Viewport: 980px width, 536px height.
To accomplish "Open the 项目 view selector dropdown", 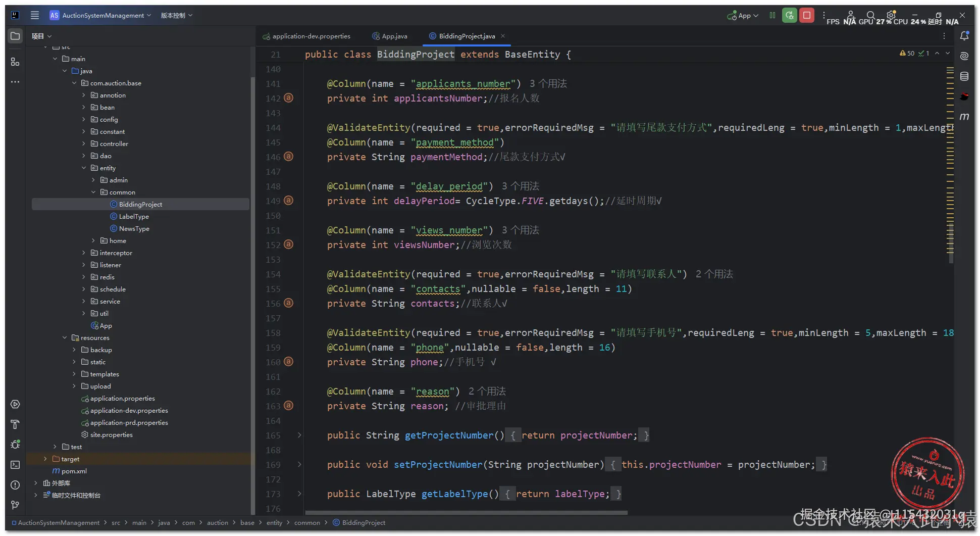I will (41, 36).
